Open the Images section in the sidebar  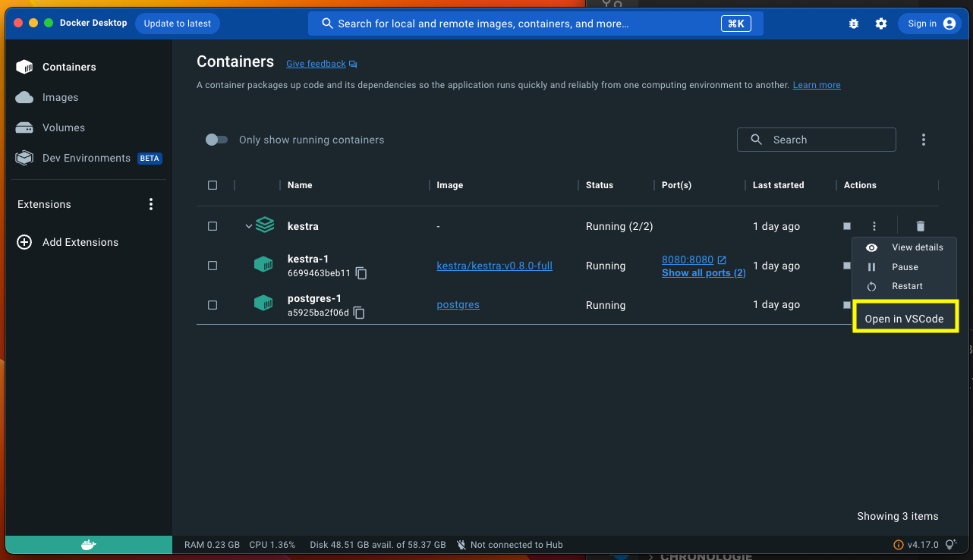coord(61,97)
